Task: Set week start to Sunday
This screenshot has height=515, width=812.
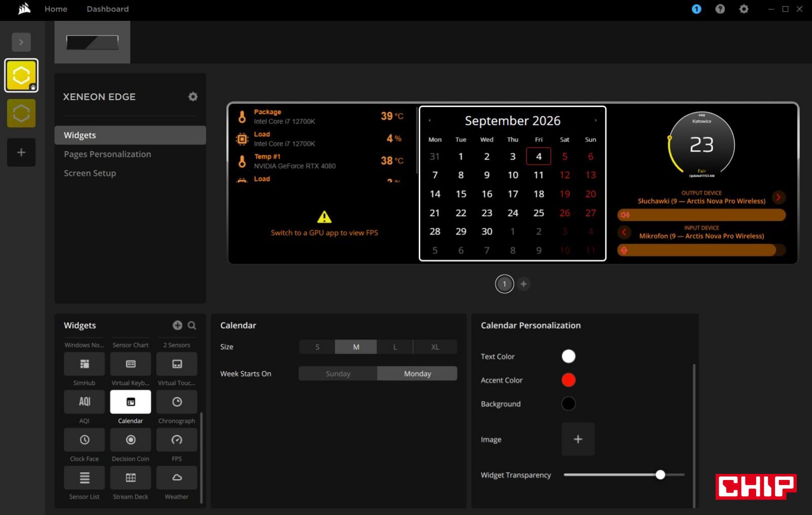Action: point(338,373)
